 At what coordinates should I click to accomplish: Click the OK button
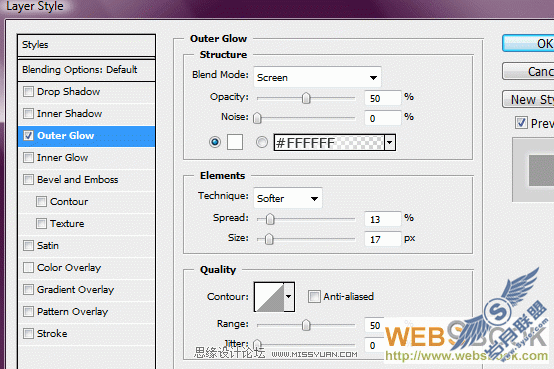(x=529, y=43)
